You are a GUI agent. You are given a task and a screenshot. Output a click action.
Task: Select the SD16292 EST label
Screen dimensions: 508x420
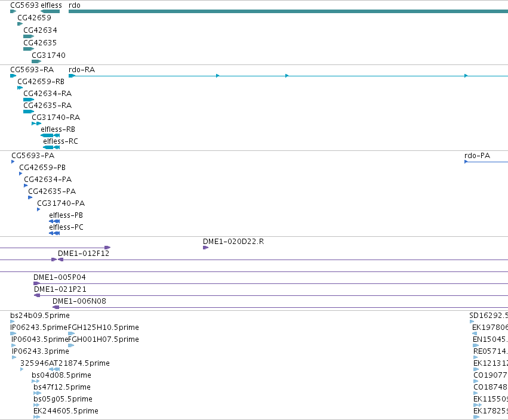pos(488,316)
